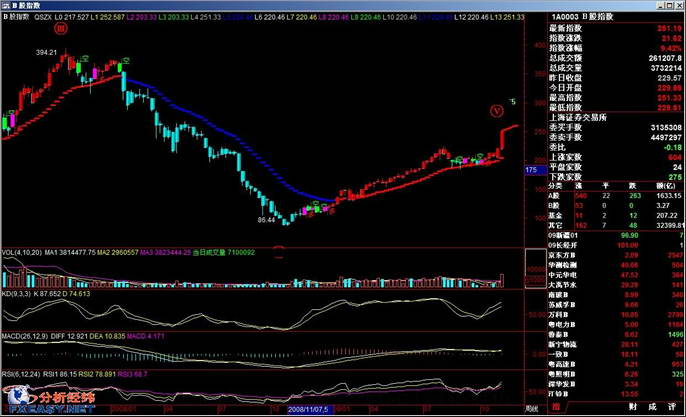Viewport: 686px width, 417px height.
Task: Click the QSZX indicator name
Action: tap(43, 17)
